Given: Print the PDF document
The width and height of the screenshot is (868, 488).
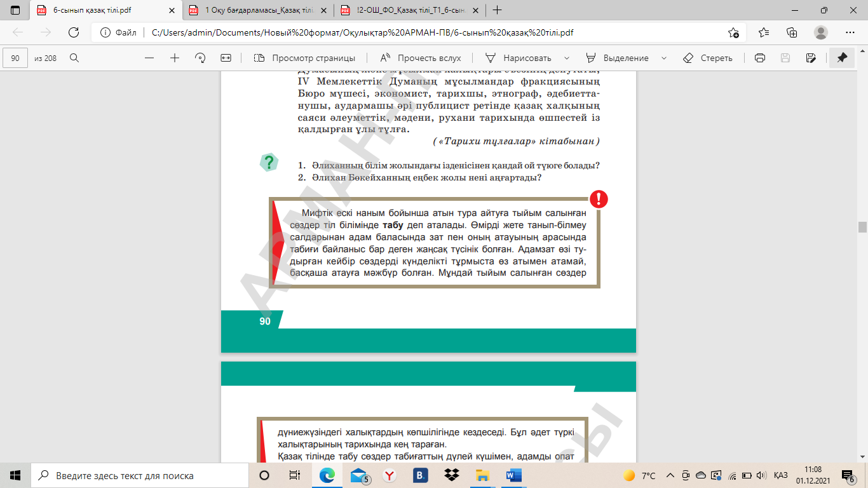Looking at the screenshot, I should pyautogui.click(x=759, y=58).
